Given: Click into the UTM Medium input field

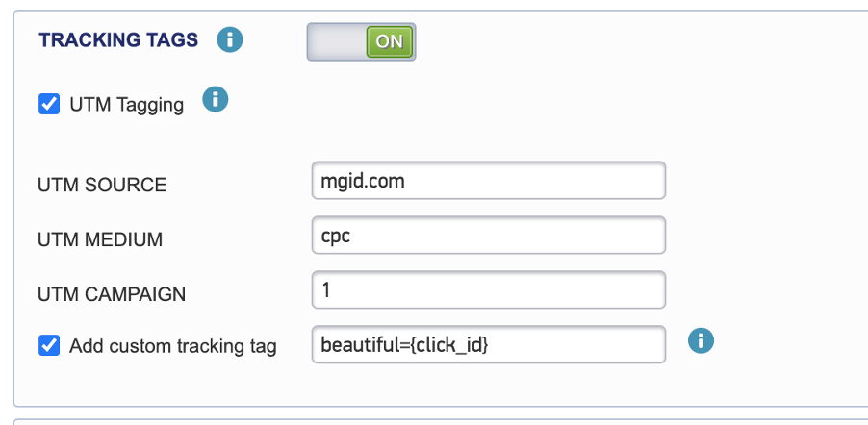Looking at the screenshot, I should pyautogui.click(x=488, y=236).
